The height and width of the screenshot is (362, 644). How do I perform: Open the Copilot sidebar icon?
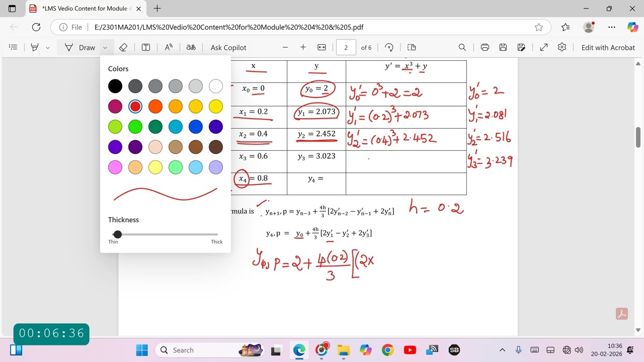[x=632, y=27]
